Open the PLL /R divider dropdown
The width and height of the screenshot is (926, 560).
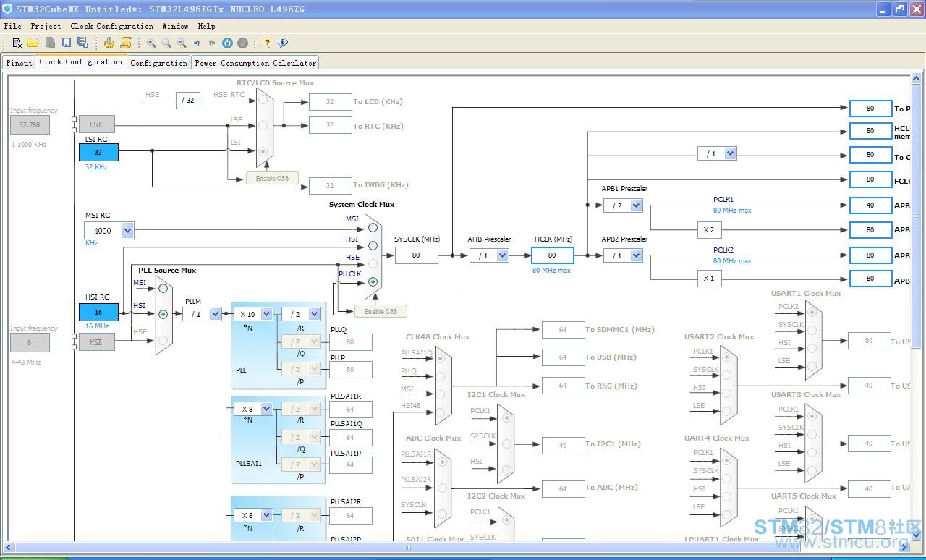315,314
